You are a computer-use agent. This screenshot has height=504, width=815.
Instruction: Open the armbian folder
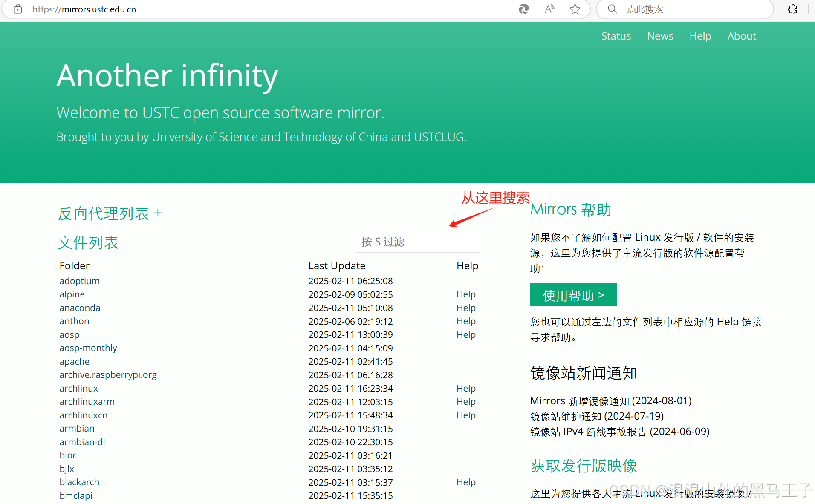click(77, 429)
